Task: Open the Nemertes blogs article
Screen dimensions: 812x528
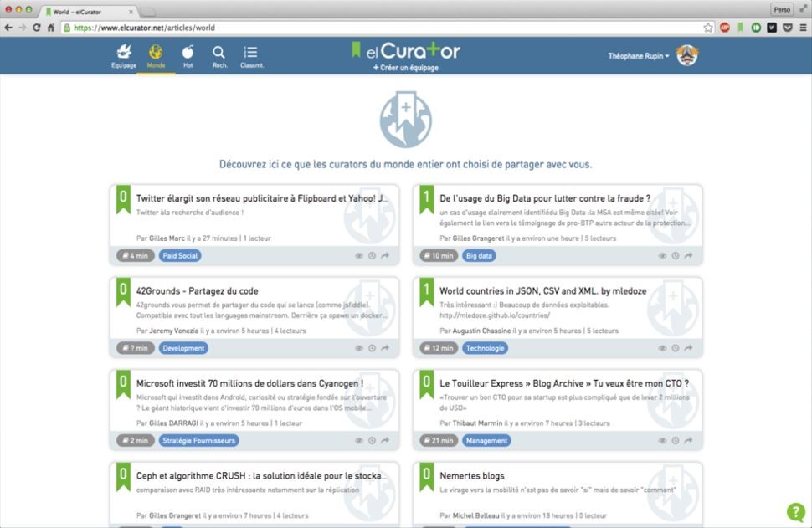Action: (x=472, y=476)
